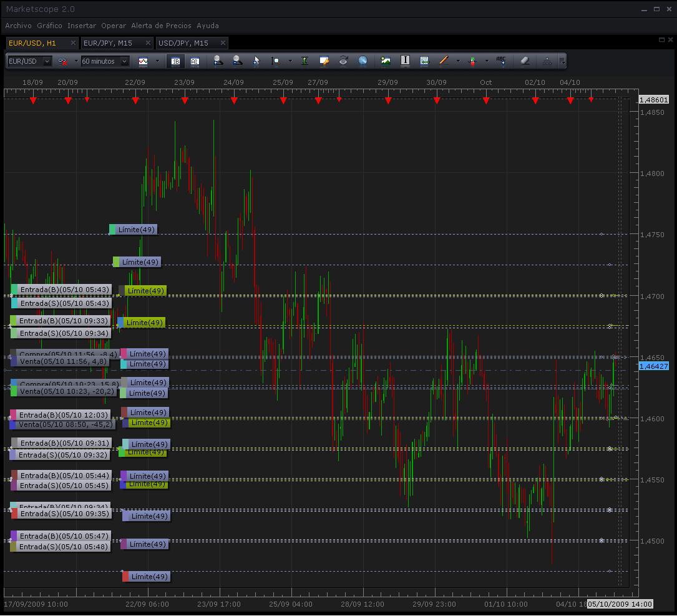
Task: Close the USD/JPY, M15 tab
Action: [223, 43]
